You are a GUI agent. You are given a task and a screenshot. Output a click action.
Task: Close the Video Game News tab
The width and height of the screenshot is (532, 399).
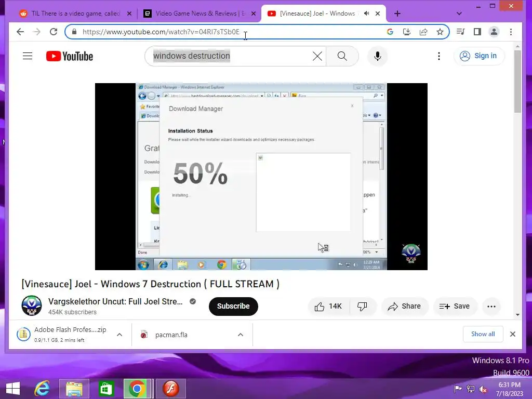(x=254, y=14)
